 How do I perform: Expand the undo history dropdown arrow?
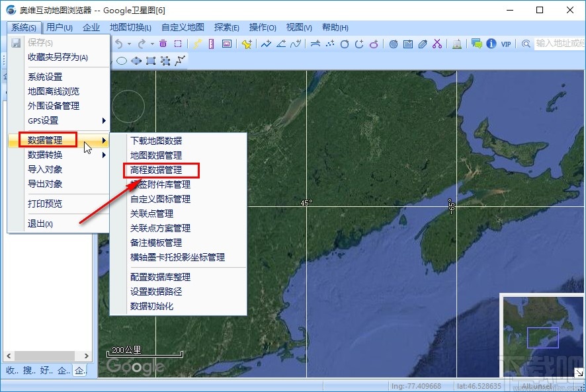130,44
